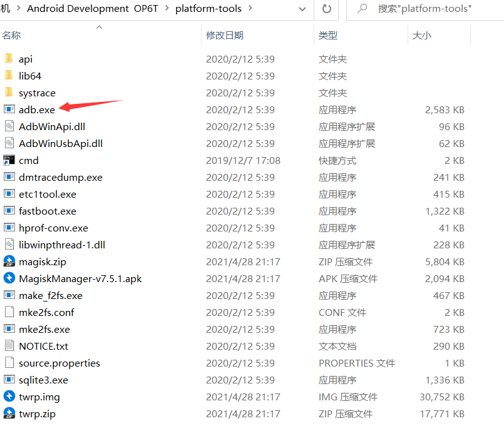Expand chevron after Android Development OP6T breadcrumb
This screenshot has width=504, height=426.
[167, 8]
